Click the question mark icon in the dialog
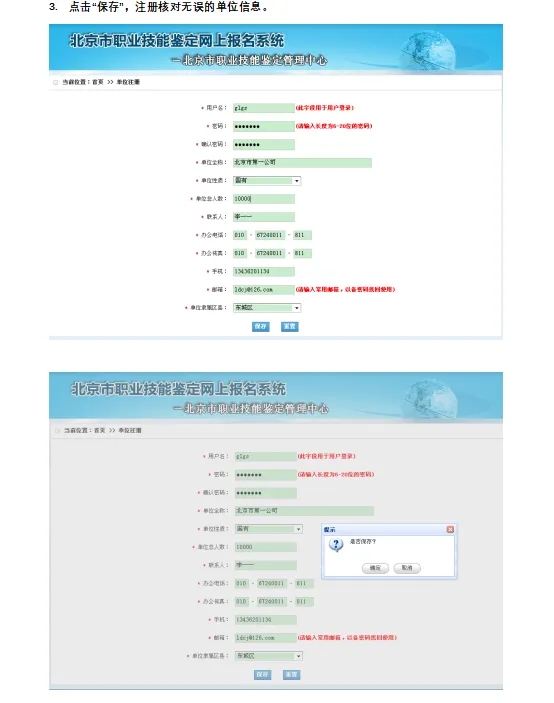Screen dimensions: 554x703 336,545
